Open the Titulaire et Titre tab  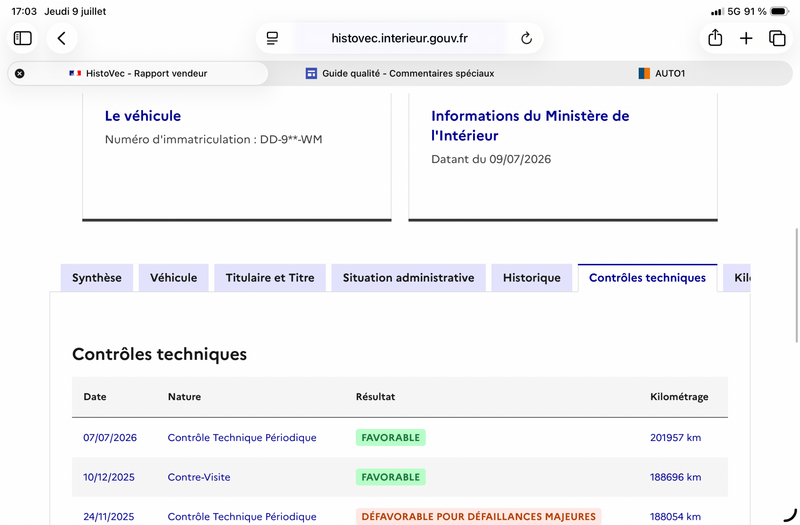pyautogui.click(x=270, y=278)
